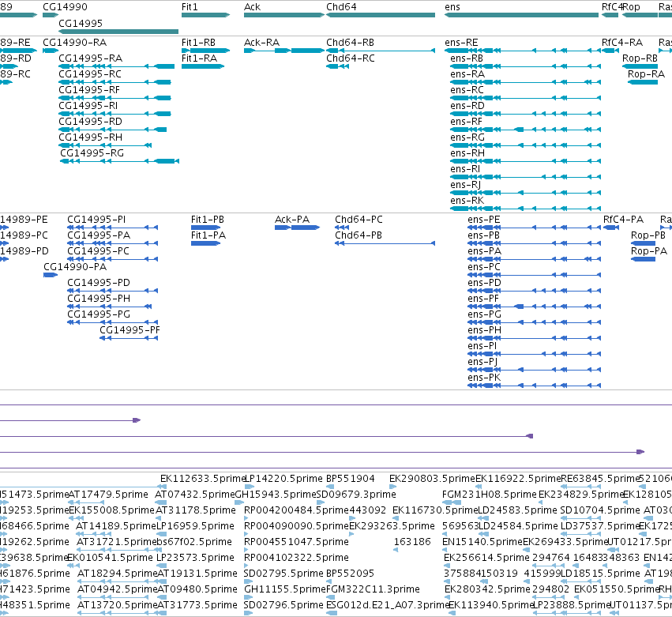Open EST 163186
The width and height of the screenshot is (672, 617).
(412, 542)
